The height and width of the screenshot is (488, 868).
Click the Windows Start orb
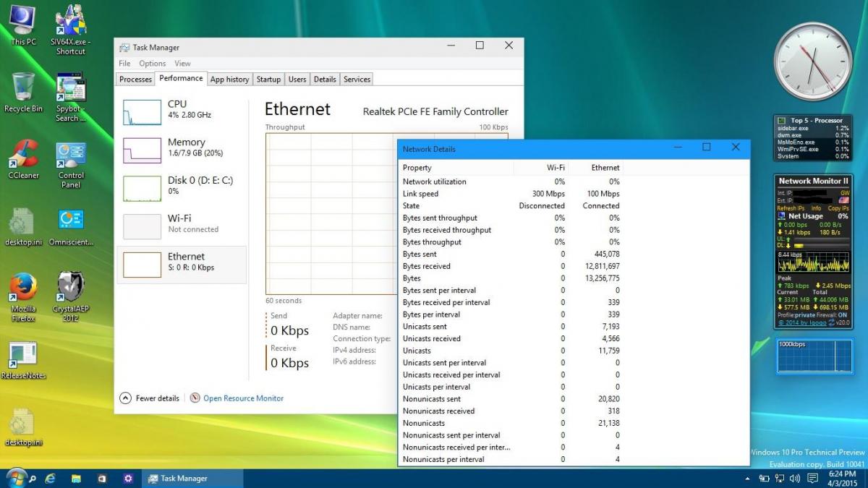16,478
